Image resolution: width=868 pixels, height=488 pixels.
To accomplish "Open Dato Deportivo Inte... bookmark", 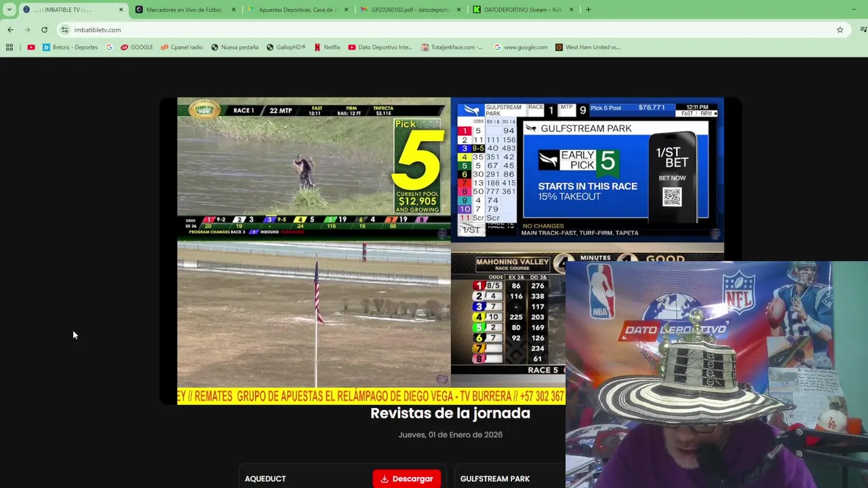I will click(x=380, y=47).
